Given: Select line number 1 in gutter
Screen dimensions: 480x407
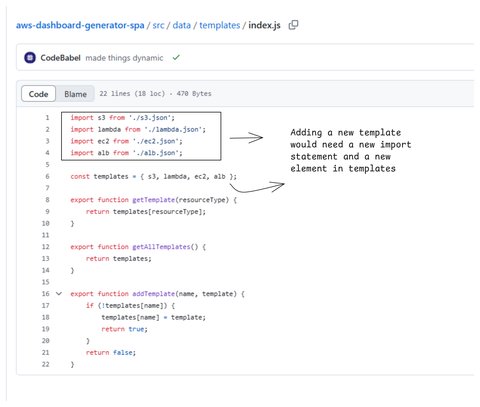Looking at the screenshot, I should point(47,118).
